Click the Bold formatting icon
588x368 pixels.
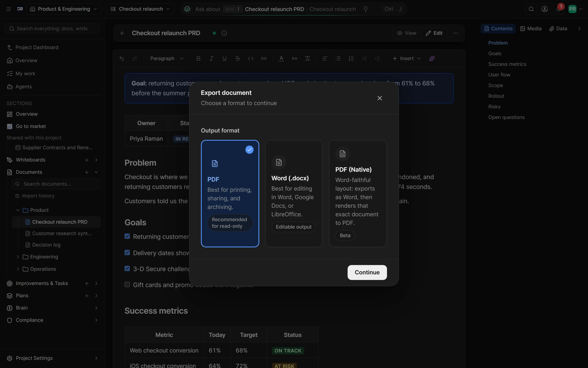(198, 58)
